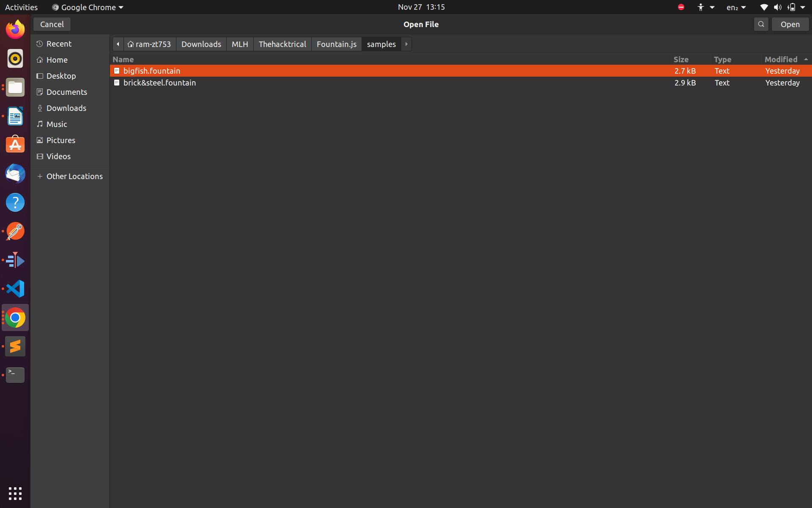Open Other Locations in sidebar
The height and width of the screenshot is (508, 812).
coord(74,176)
